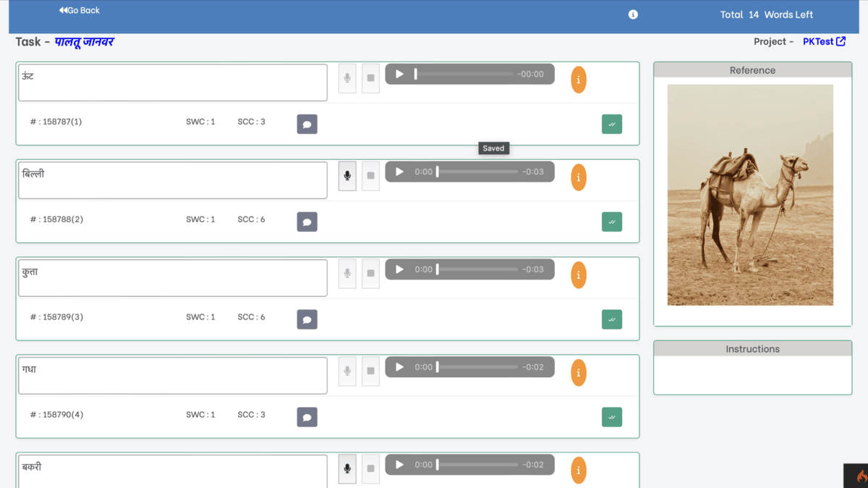Open the comment icon for #158788(2)
868x488 pixels.
tap(307, 222)
